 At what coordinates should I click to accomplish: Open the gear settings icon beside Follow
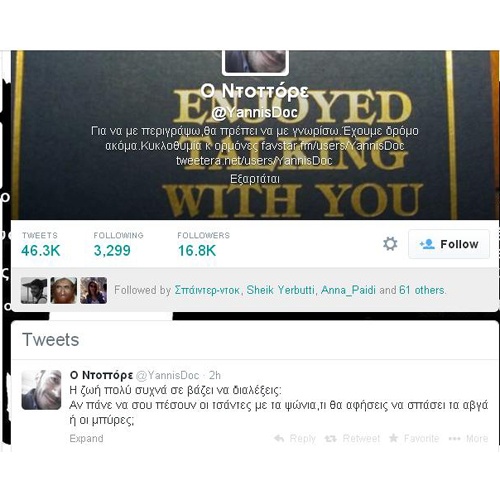[390, 244]
